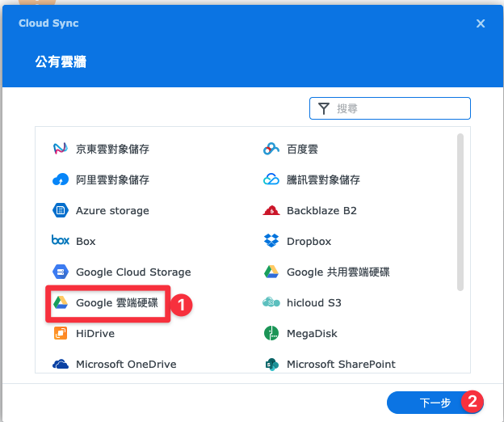Image resolution: width=504 pixels, height=422 pixels.
Task: Select the MegaDisk green icon
Action: [271, 333]
